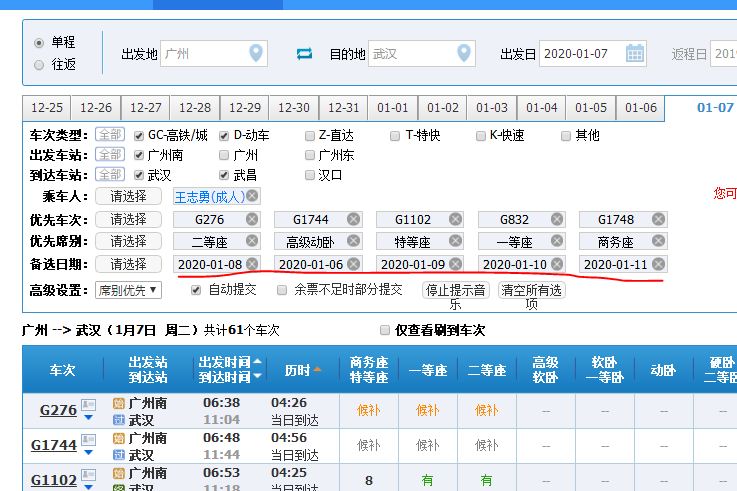The height and width of the screenshot is (491, 737).
Task: Switch to 01-06 date tab
Action: click(x=640, y=108)
